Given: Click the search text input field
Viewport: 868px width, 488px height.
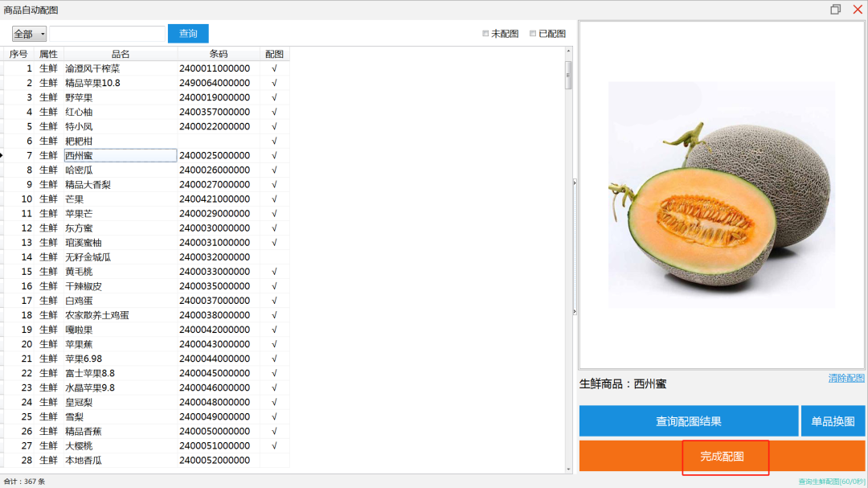Looking at the screenshot, I should click(x=107, y=34).
